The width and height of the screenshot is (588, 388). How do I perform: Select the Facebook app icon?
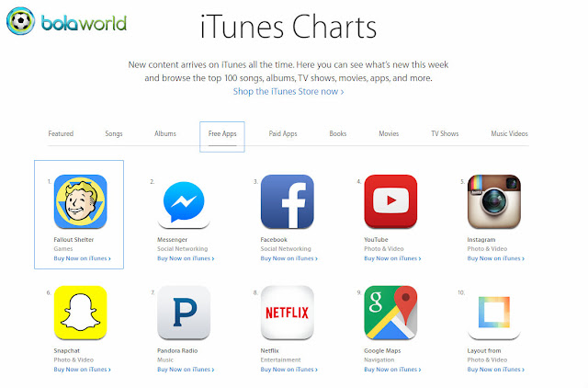click(288, 201)
